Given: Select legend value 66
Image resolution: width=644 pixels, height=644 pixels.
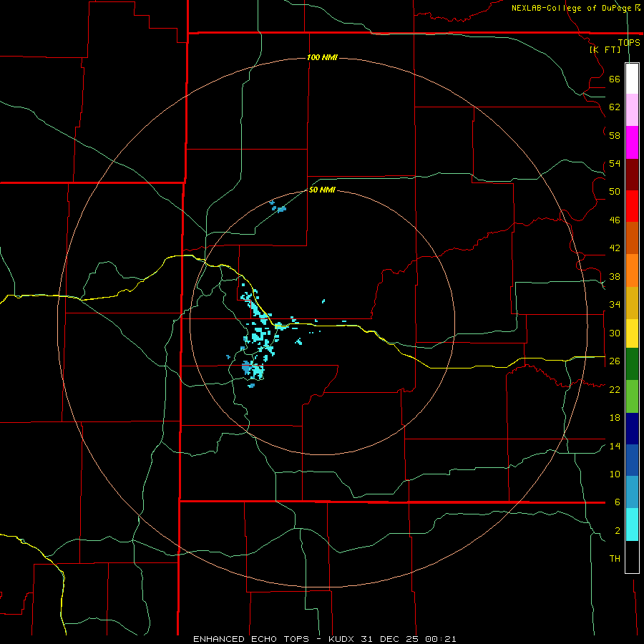Looking at the screenshot, I should click(615, 79).
